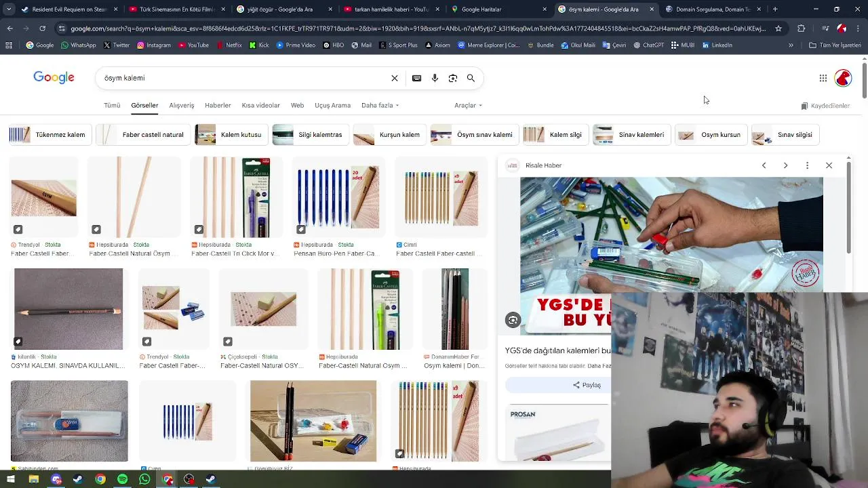Open the Pensan Büro Pen blue pens thumbnail
The height and width of the screenshot is (488, 868).
(338, 197)
